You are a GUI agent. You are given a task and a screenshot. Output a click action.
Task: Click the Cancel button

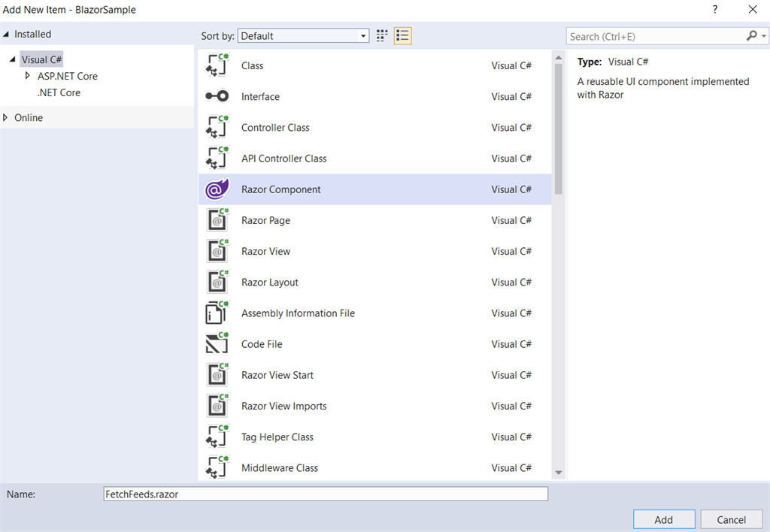coord(731,520)
